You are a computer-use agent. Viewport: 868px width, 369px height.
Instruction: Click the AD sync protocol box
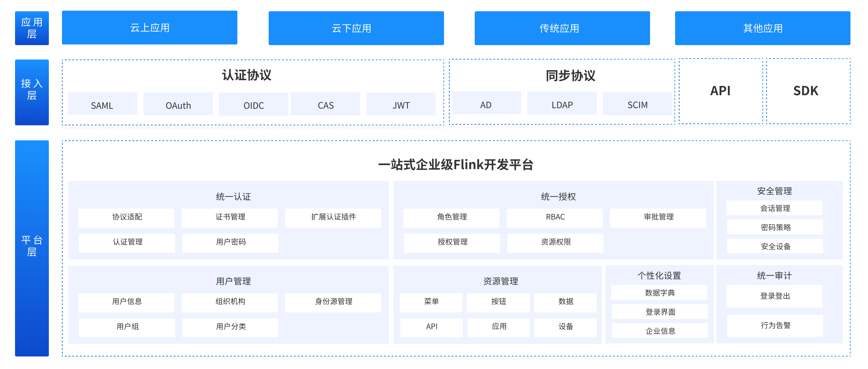coord(486,103)
